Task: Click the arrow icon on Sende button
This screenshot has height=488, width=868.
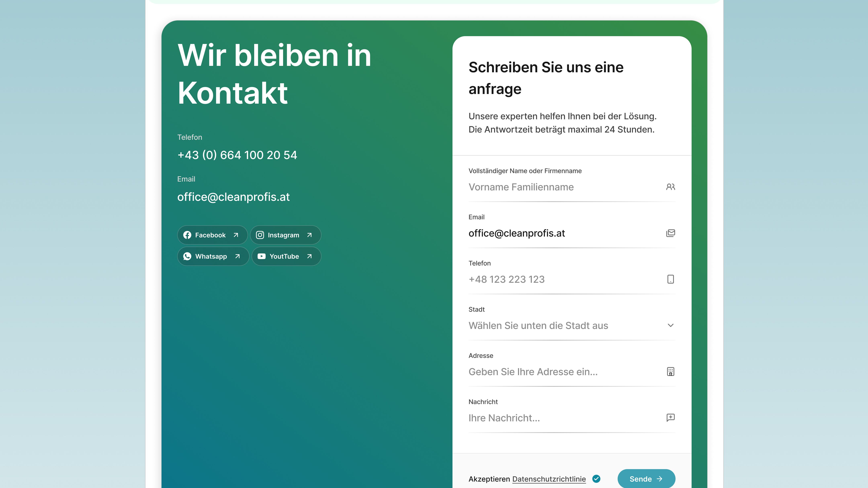Action: pyautogui.click(x=659, y=479)
